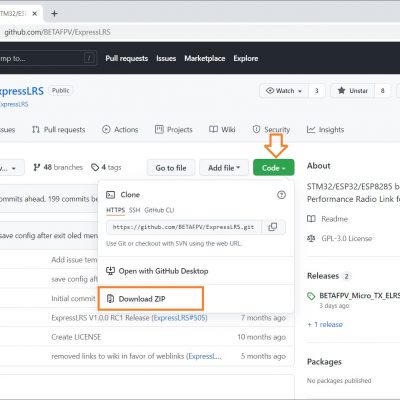Click the Clone terminal icon
This screenshot has height=400, width=400.
110,195
